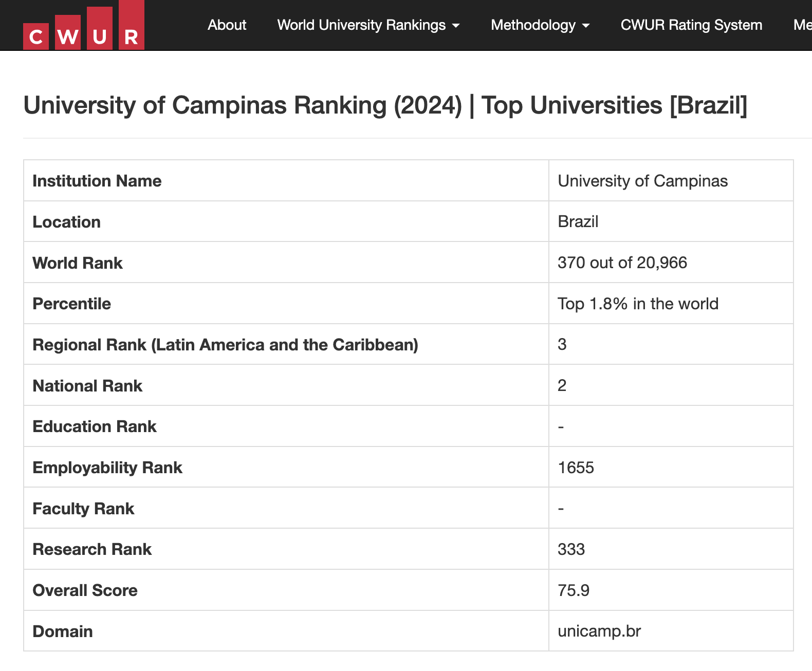Click the Regional Rank row label
The image size is (812, 671).
[x=225, y=345]
